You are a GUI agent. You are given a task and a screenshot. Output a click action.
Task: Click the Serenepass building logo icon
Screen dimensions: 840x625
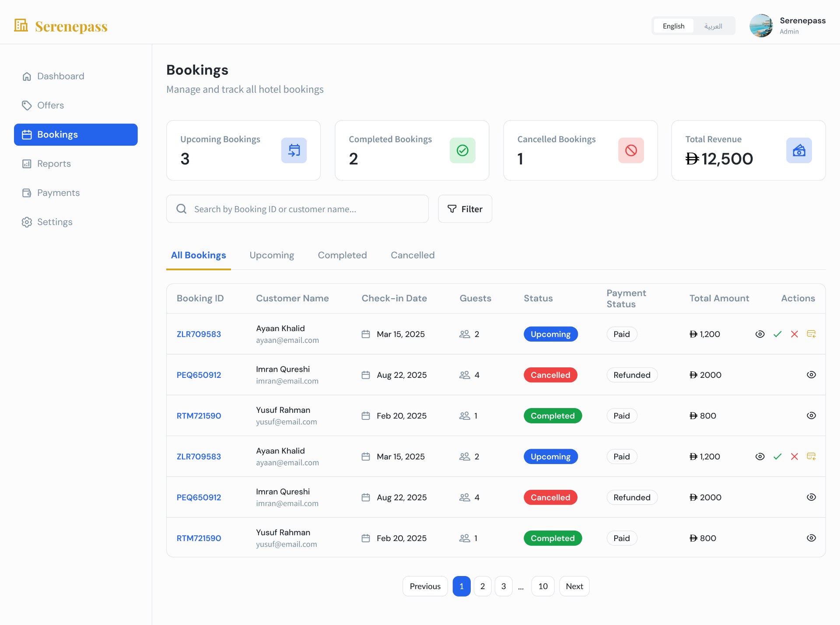point(21,25)
